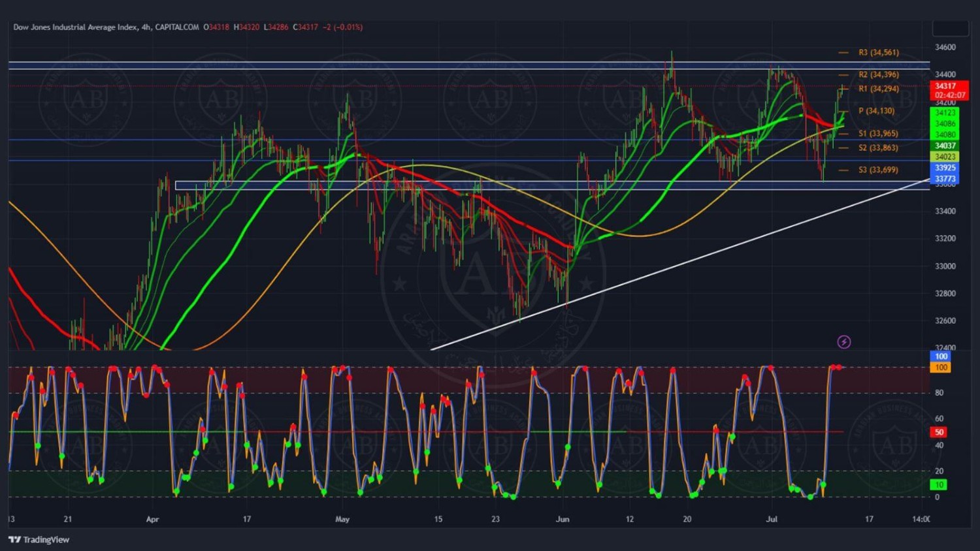Click the 34600 level on the price scale
Screen dimensions: 980x551
coord(945,47)
